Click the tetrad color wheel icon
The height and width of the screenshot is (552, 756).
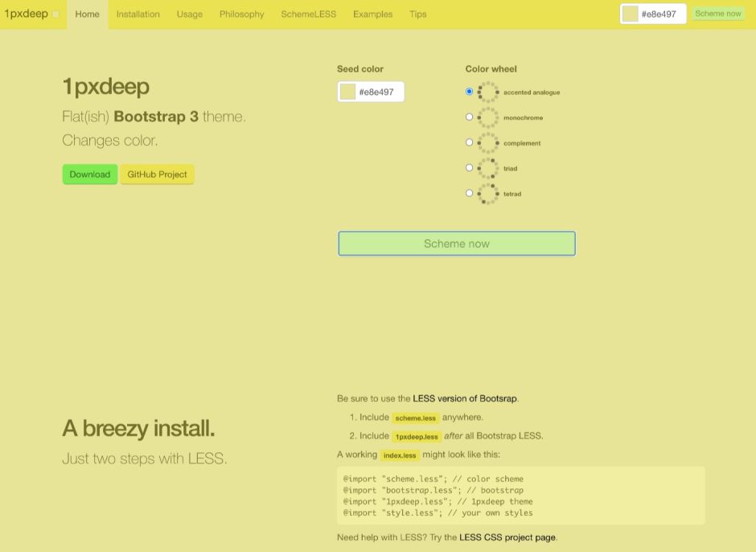pyautogui.click(x=489, y=194)
